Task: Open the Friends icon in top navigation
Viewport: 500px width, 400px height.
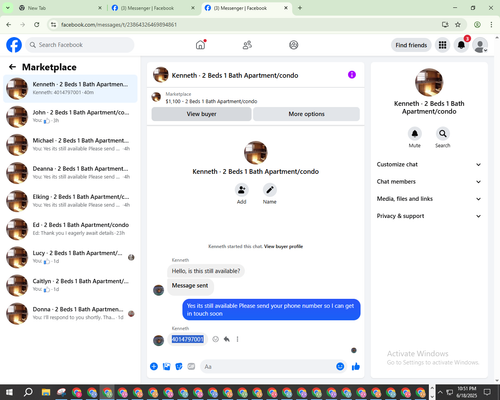Action: [x=247, y=45]
